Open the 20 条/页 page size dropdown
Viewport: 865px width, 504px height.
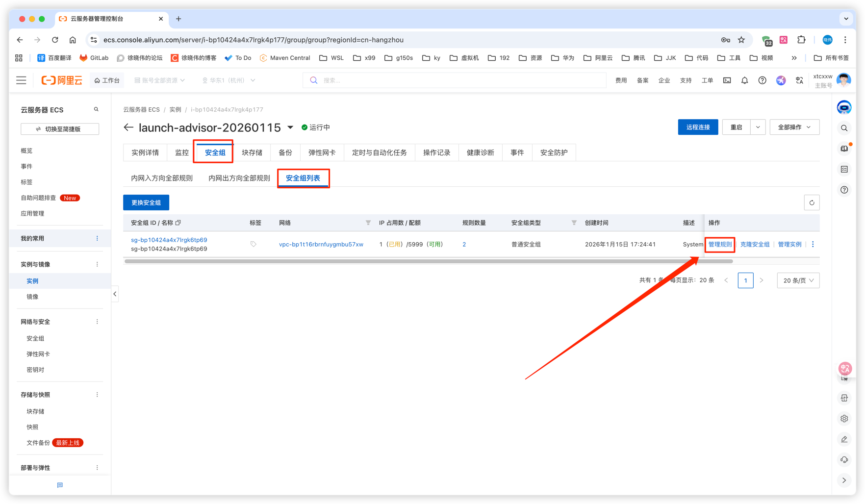[798, 280]
